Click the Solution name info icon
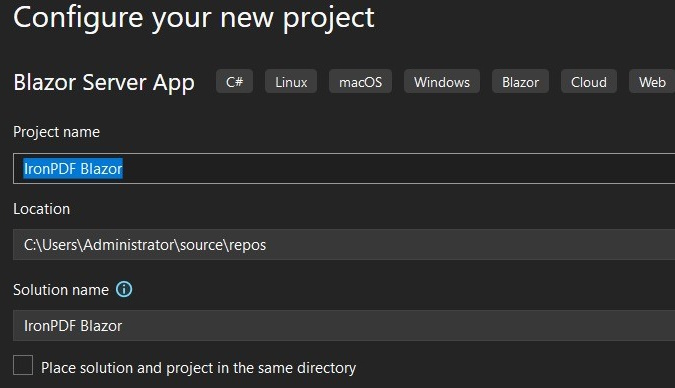 pos(124,289)
